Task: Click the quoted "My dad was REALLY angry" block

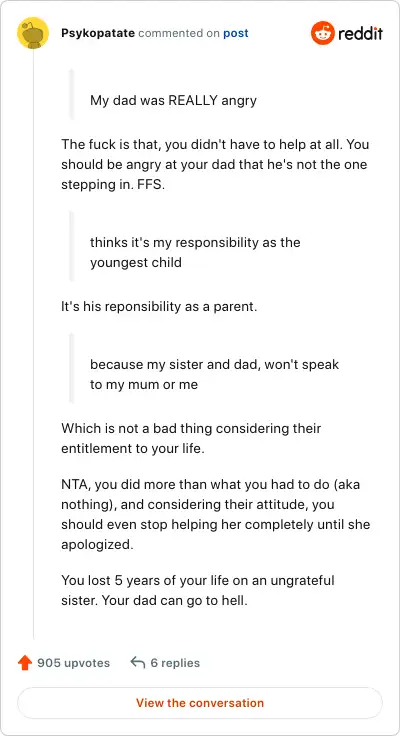Action: click(173, 100)
